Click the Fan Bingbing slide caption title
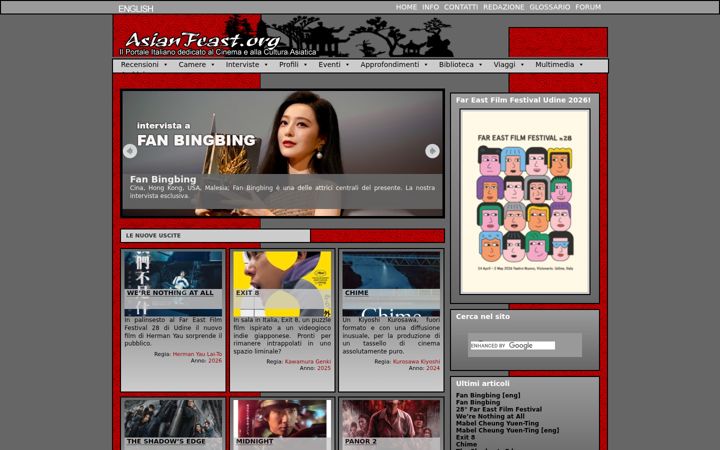 163,180
